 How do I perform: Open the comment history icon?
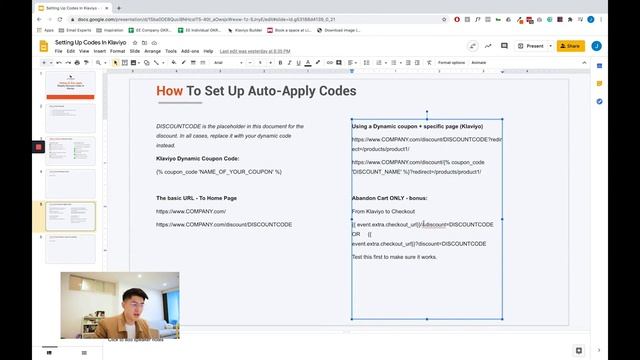click(504, 46)
